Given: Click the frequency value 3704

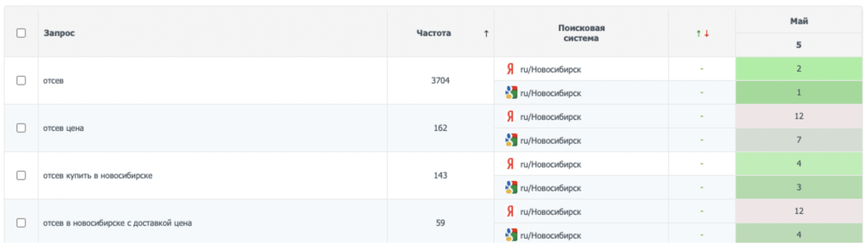Looking at the screenshot, I should point(440,81).
